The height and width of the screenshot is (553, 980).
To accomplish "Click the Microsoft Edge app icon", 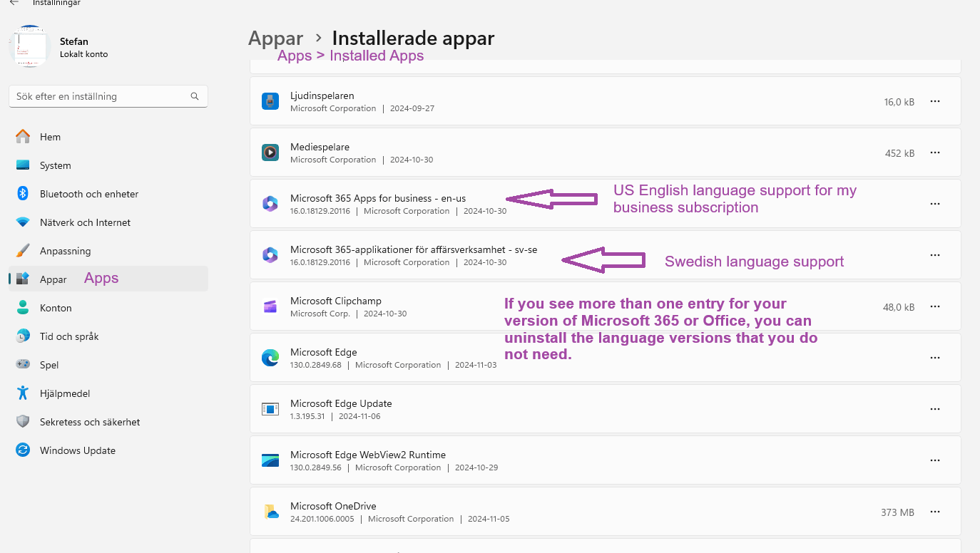I will point(270,358).
